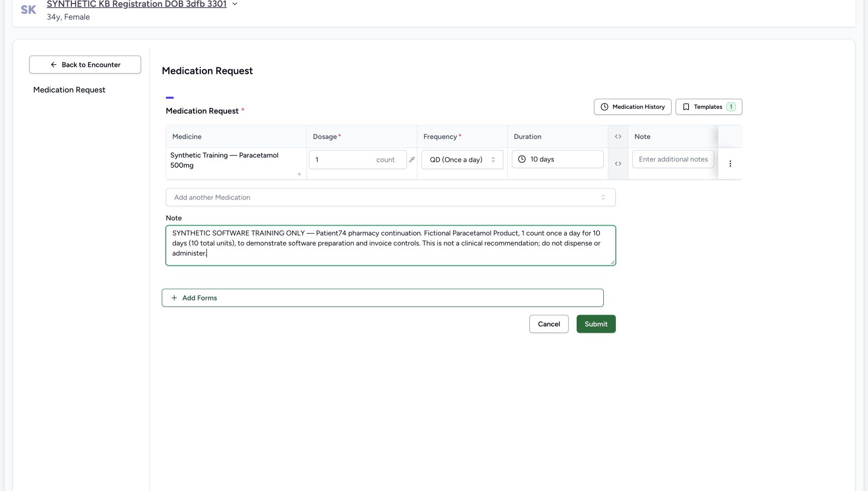Toggle the expand icon in Paracetamol row
Image resolution: width=868 pixels, height=491 pixels.
click(618, 164)
